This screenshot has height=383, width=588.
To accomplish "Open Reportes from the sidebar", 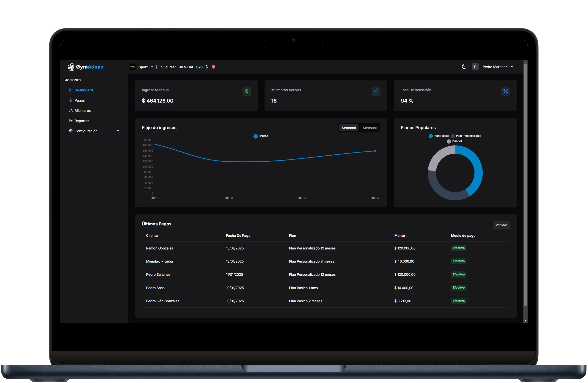I will (x=82, y=121).
